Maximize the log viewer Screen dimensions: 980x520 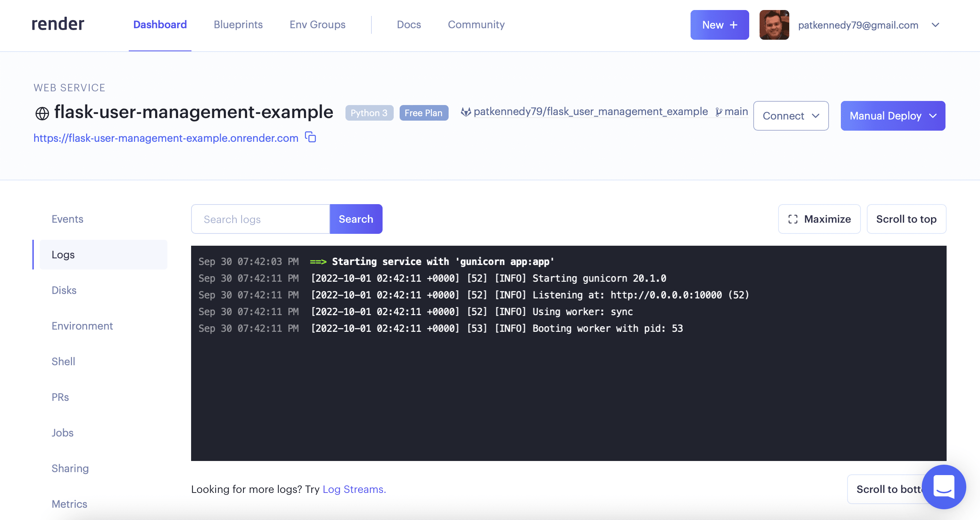[819, 219]
